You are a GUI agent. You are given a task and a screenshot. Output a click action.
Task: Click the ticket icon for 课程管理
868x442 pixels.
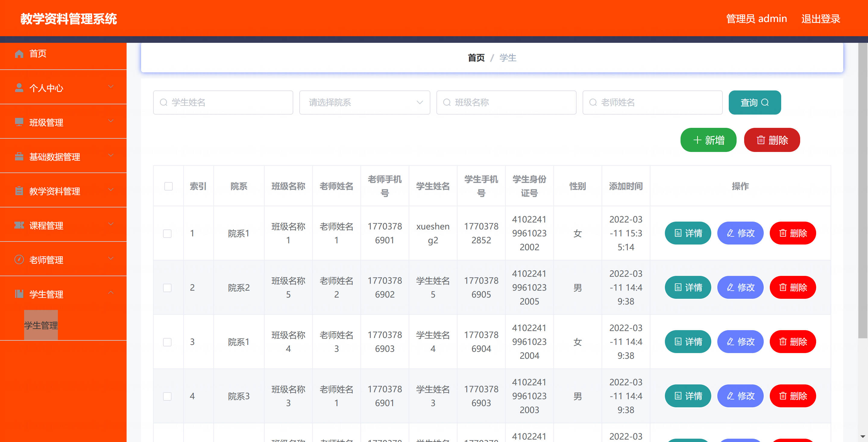19,225
